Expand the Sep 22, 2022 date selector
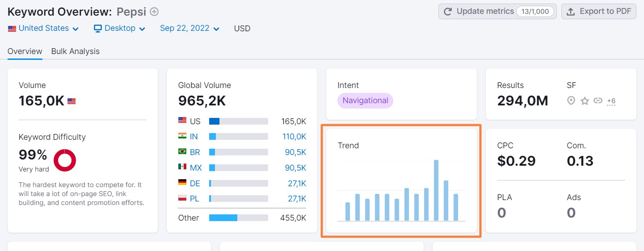The width and height of the screenshot is (644, 251). (x=189, y=29)
